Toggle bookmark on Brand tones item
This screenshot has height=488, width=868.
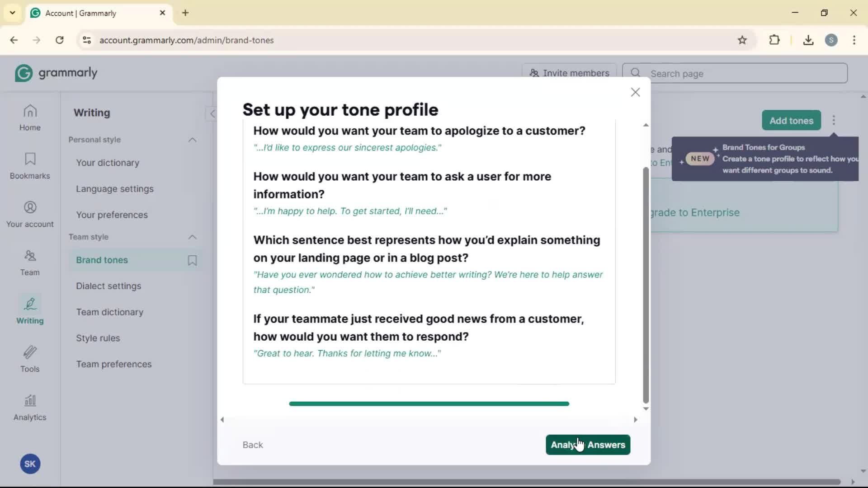(192, 260)
